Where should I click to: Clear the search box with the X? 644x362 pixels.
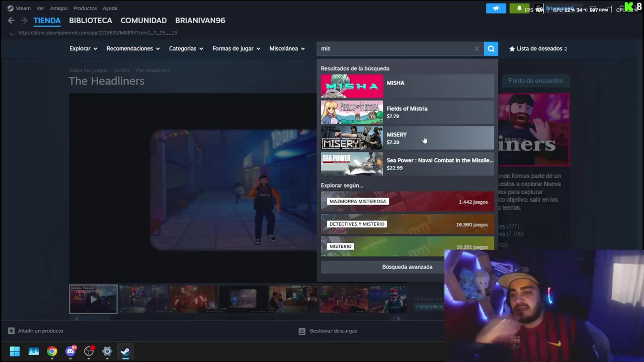(476, 49)
